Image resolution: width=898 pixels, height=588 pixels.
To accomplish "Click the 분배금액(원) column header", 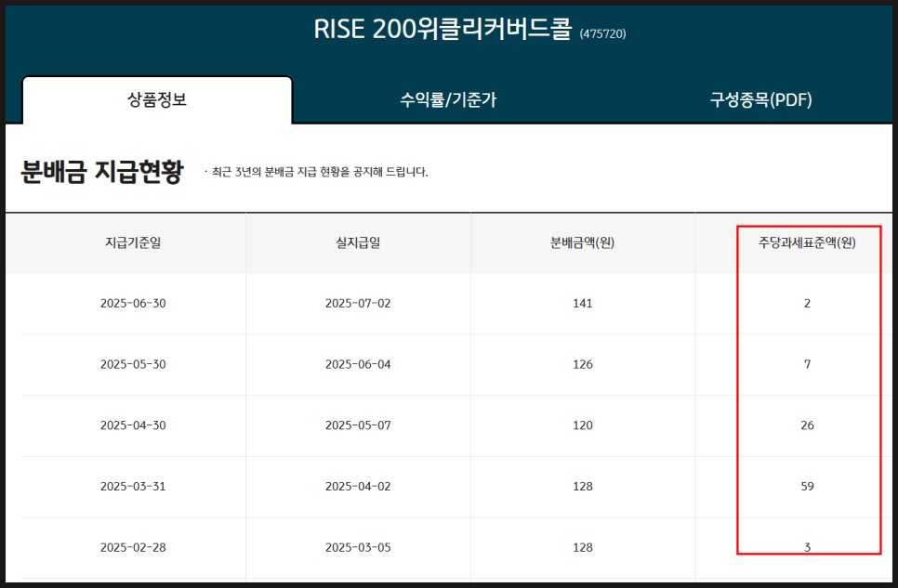I will click(x=583, y=242).
